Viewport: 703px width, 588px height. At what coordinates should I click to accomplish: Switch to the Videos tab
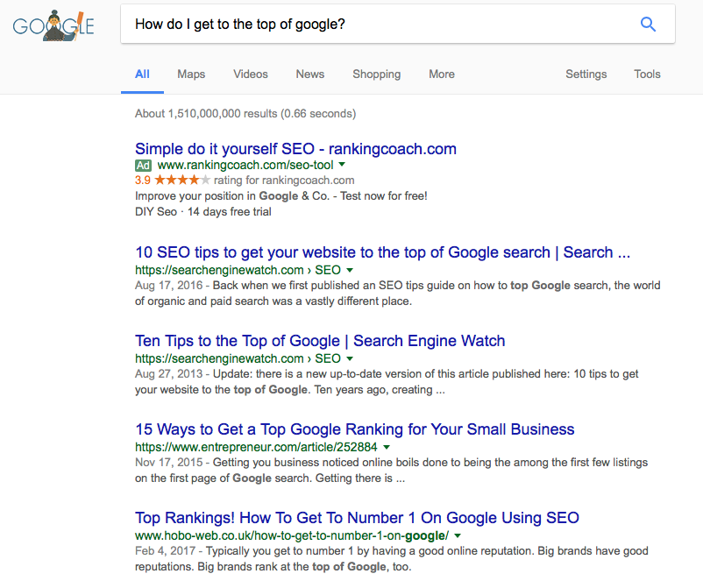point(251,74)
